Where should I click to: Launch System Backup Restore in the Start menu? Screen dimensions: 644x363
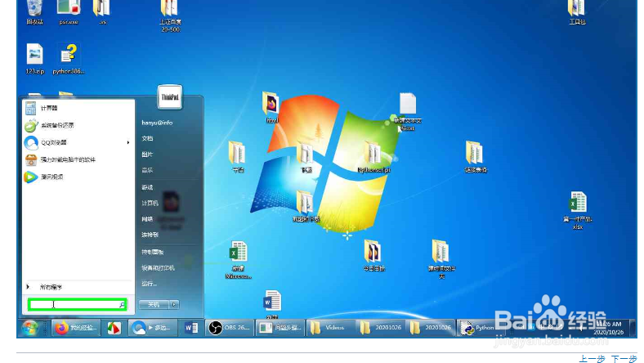coord(78,125)
